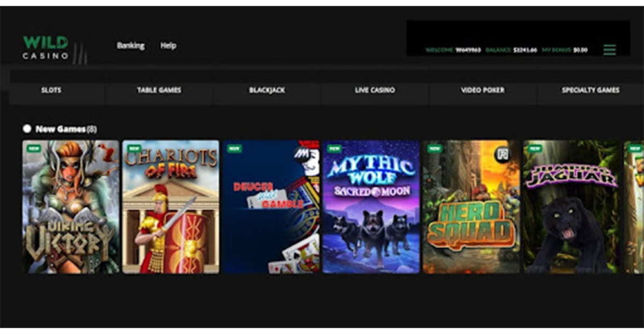The width and height of the screenshot is (644, 334).
Task: Switch to the Table Games tab
Action: pos(159,90)
